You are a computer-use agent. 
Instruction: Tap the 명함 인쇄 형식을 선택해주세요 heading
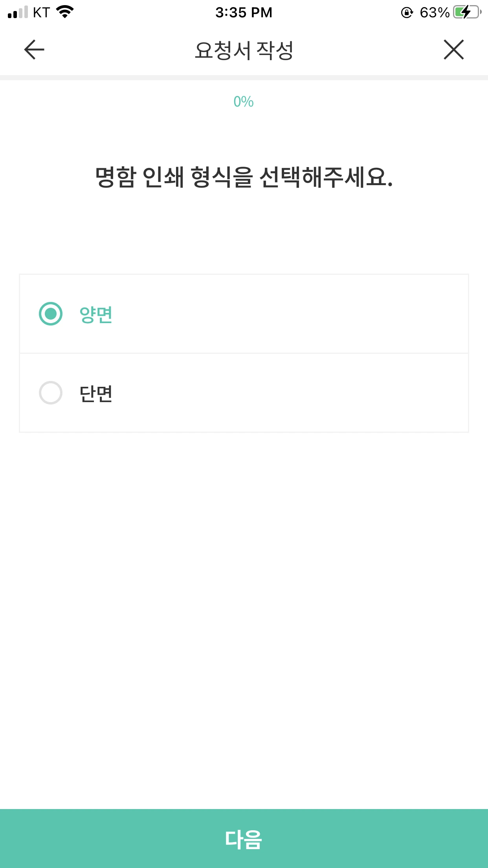coord(244,177)
